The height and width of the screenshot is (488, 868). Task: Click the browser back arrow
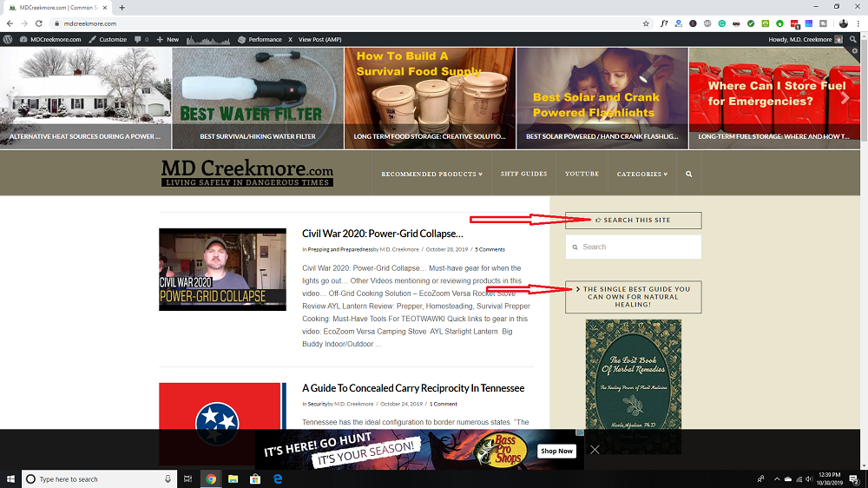(x=10, y=23)
